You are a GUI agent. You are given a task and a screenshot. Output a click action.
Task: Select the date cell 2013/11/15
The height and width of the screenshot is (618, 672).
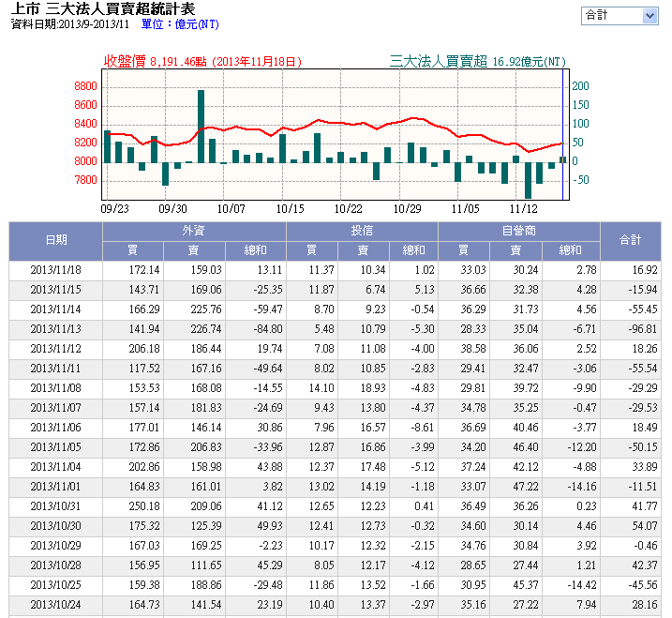(55, 290)
